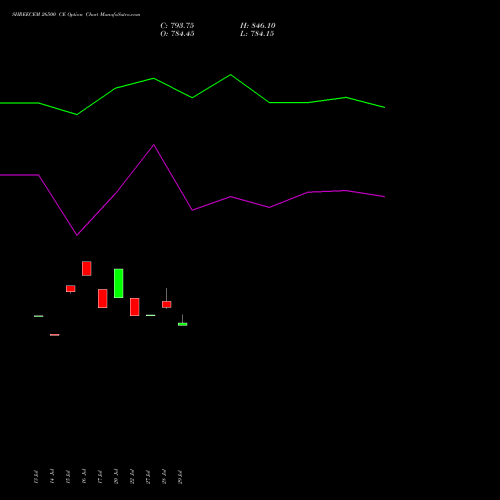Click the last small green candle
This screenshot has height=500, width=500.
point(183,324)
